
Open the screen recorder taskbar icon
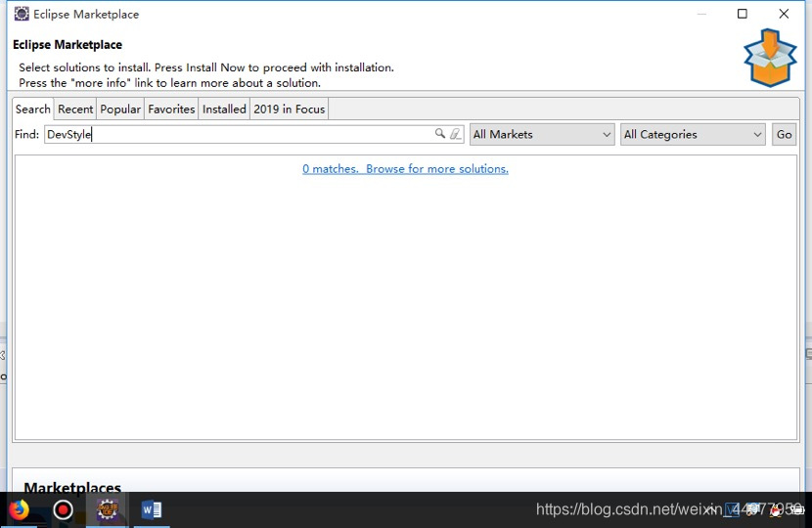[64, 509]
